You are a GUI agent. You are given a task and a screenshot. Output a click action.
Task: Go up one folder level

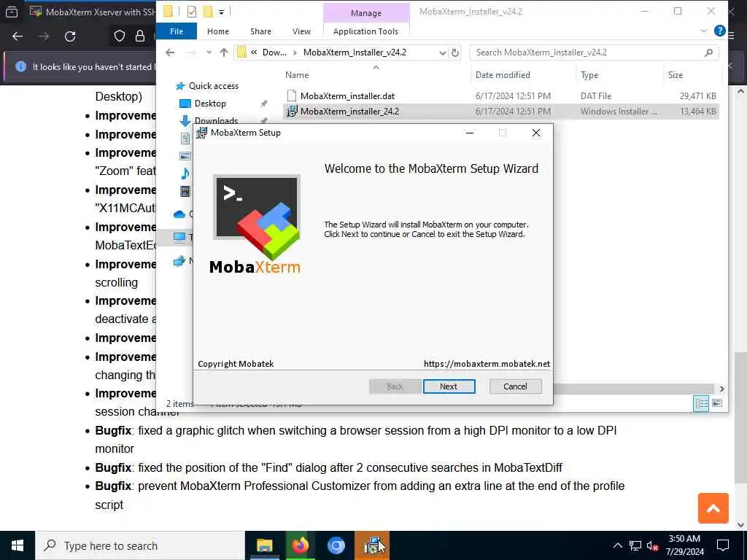223,52
